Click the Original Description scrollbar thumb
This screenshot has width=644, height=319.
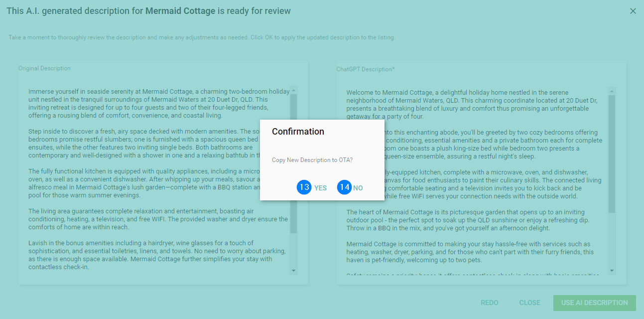[x=293, y=164]
